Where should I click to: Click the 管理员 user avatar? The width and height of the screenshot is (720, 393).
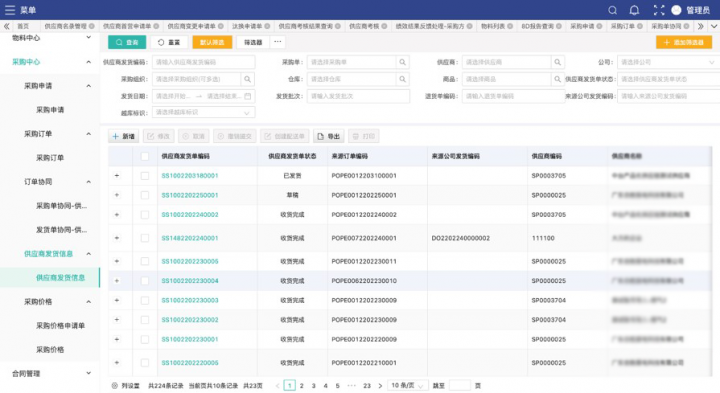click(x=676, y=10)
